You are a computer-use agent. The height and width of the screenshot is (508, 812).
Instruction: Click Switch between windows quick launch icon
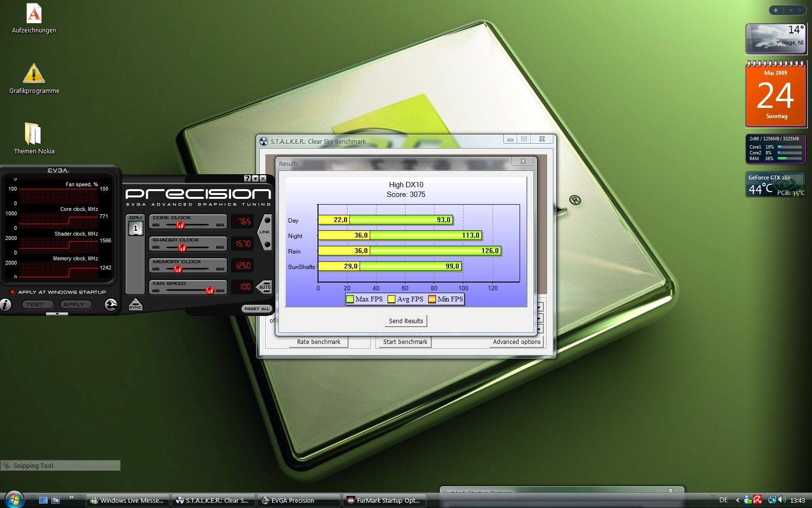point(56,500)
